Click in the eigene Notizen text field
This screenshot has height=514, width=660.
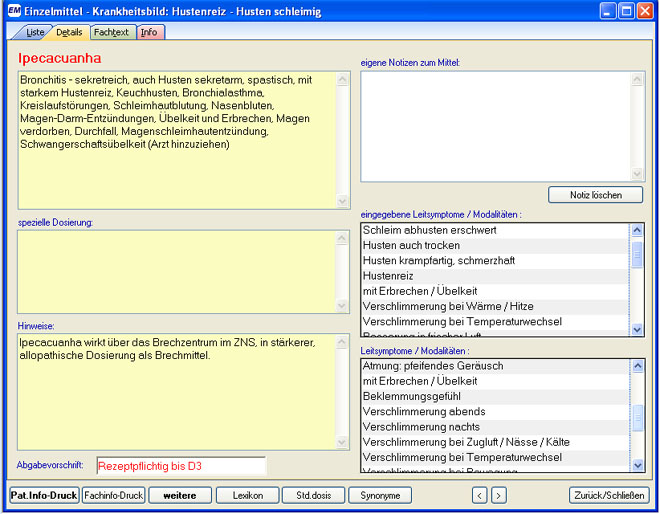tap(495, 125)
